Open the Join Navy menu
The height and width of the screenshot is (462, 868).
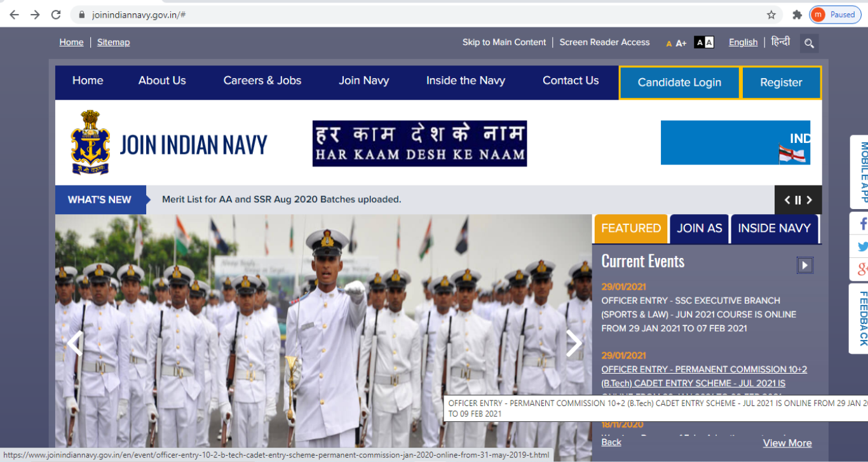(x=363, y=81)
